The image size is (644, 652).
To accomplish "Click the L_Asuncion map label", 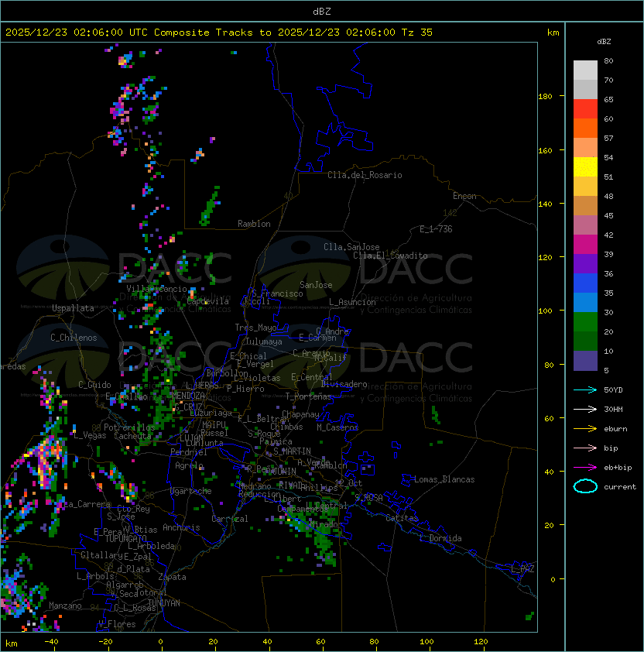I will pyautogui.click(x=352, y=302).
